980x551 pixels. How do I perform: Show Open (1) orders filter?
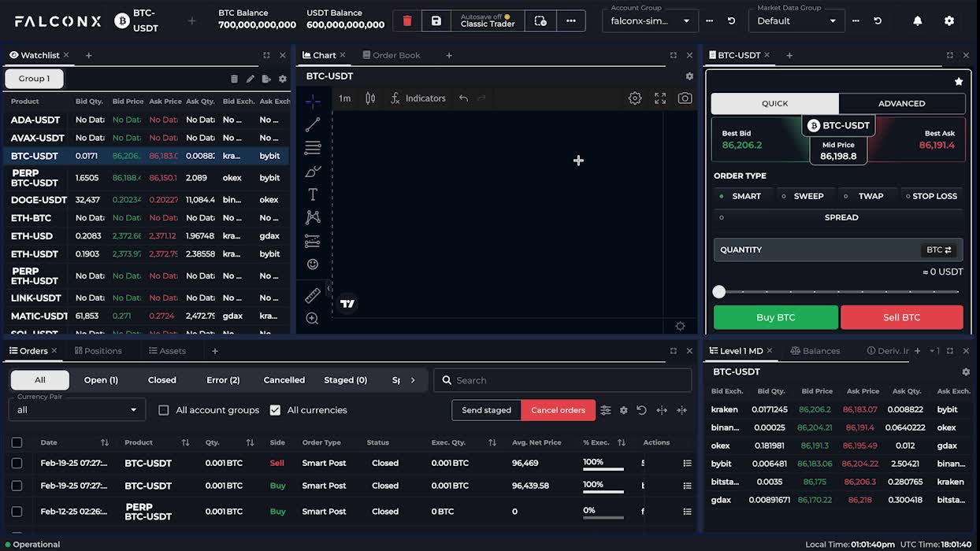(101, 380)
